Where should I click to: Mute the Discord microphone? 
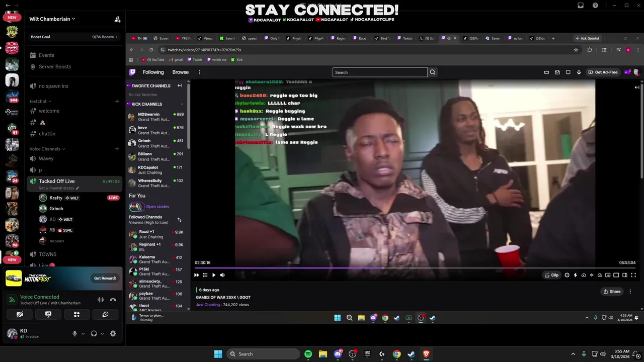(74, 333)
